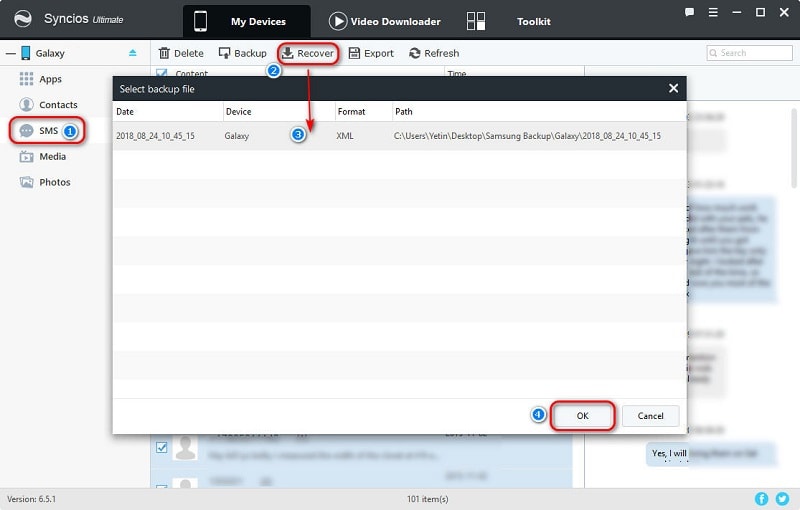Click the 101 item(s) status text
The height and width of the screenshot is (510, 800).
pyautogui.click(x=428, y=499)
